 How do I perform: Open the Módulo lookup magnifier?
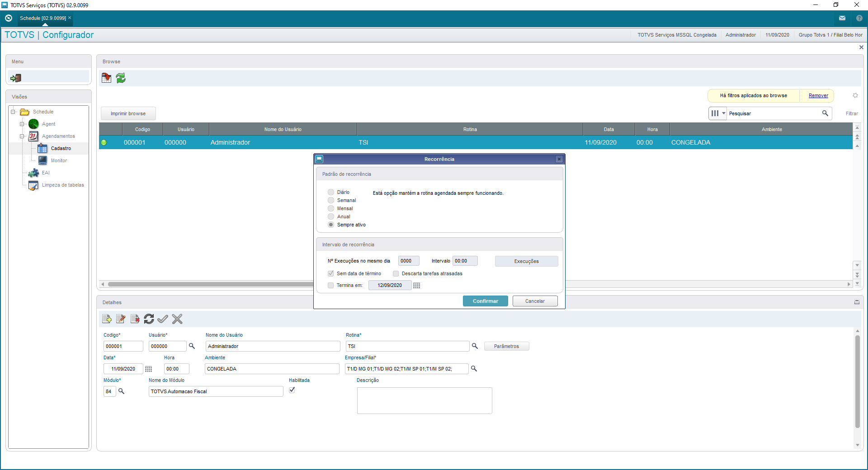tap(121, 391)
